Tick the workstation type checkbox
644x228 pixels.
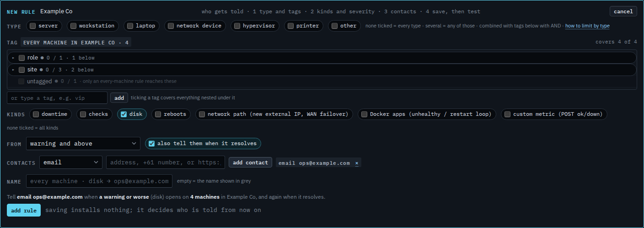(x=73, y=26)
